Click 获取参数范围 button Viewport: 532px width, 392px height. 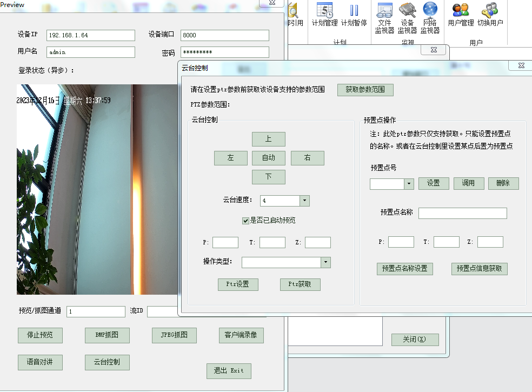[x=365, y=90]
